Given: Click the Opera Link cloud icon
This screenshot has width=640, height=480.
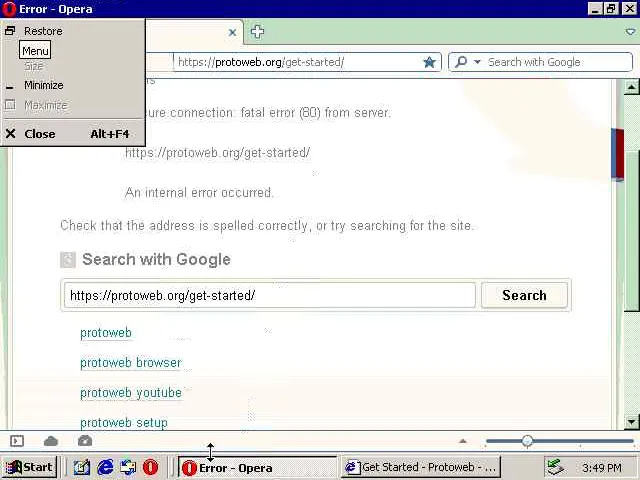Looking at the screenshot, I should tap(51, 441).
